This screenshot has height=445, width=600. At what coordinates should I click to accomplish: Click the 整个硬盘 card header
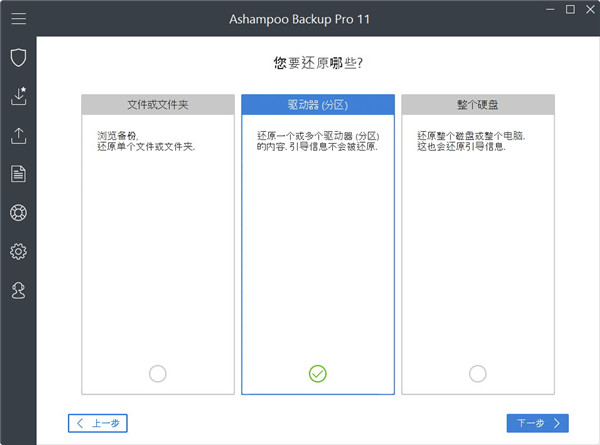pos(477,105)
